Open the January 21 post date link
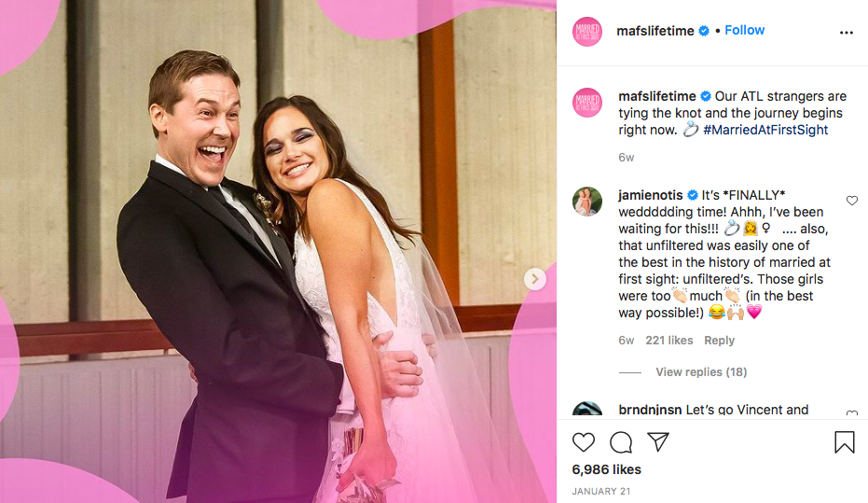 pos(601,492)
